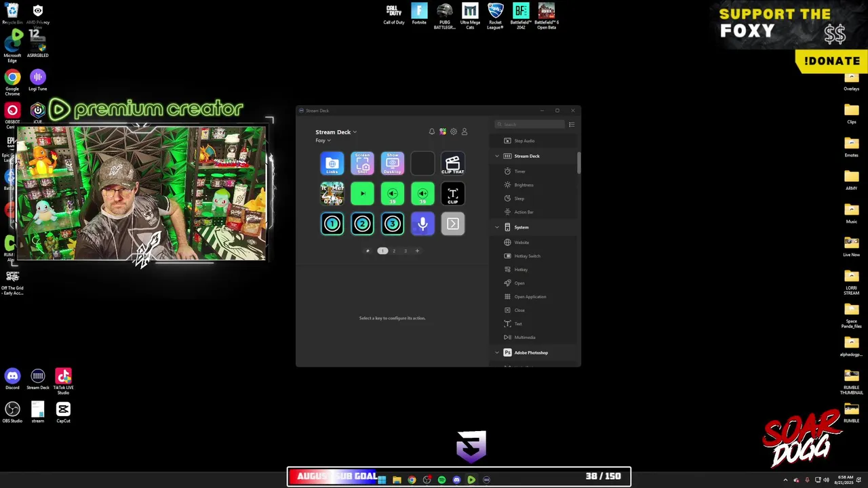Switch to page 3
868x488 pixels.
406,251
